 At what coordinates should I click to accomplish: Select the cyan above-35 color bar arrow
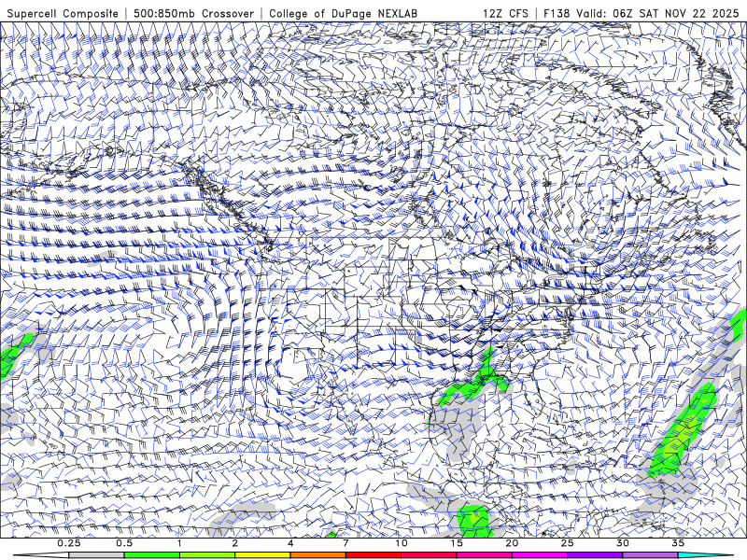pyautogui.click(x=705, y=555)
